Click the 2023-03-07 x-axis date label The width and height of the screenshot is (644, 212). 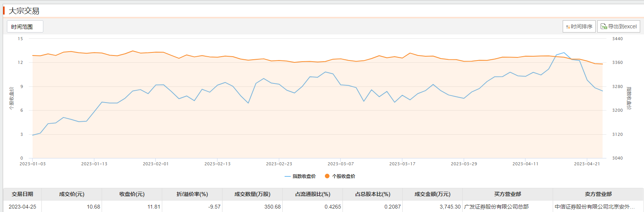[341, 164]
